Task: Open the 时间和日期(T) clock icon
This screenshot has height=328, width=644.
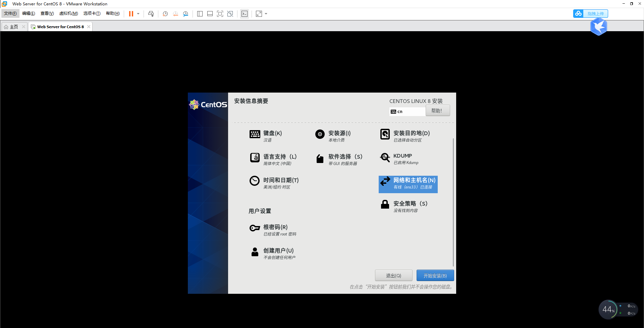Action: tap(255, 181)
